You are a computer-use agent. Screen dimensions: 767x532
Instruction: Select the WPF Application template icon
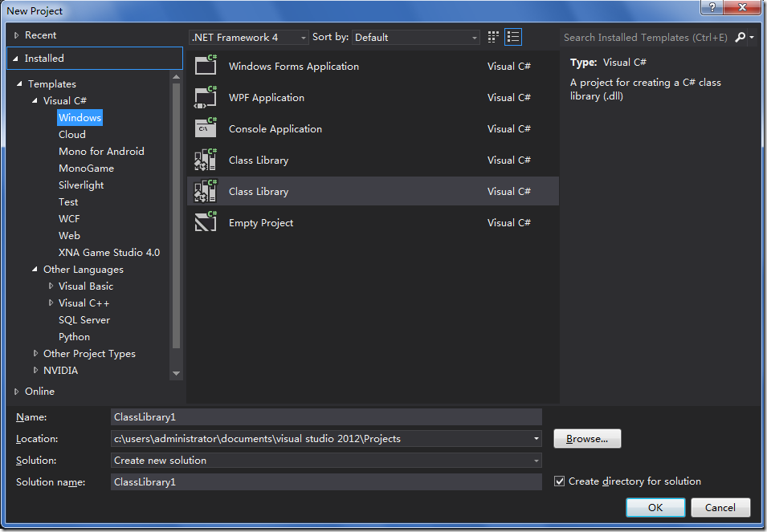206,97
